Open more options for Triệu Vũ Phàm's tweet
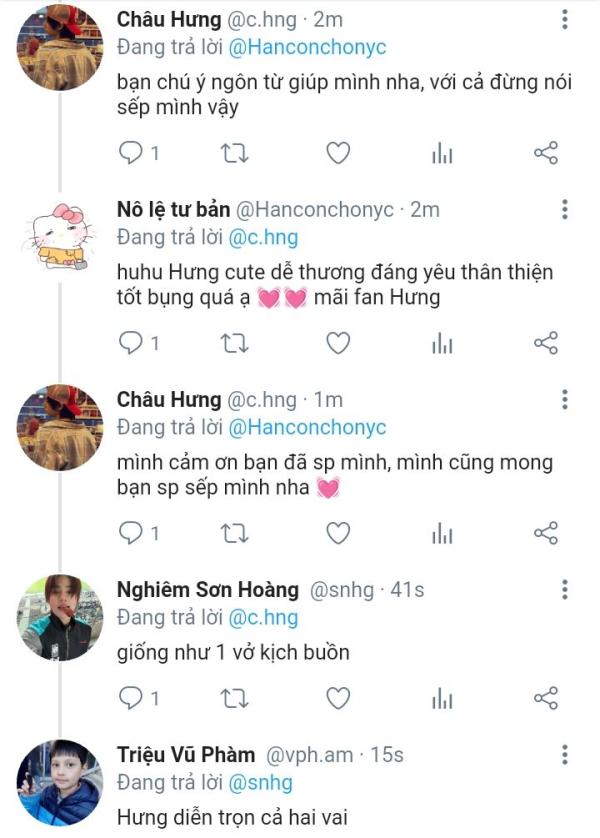600x838 pixels. point(565,755)
